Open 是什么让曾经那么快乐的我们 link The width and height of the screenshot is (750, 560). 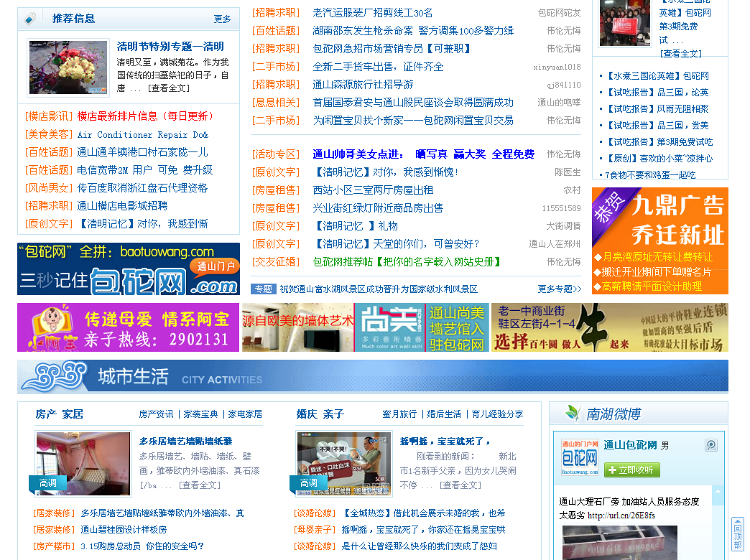[x=419, y=546]
